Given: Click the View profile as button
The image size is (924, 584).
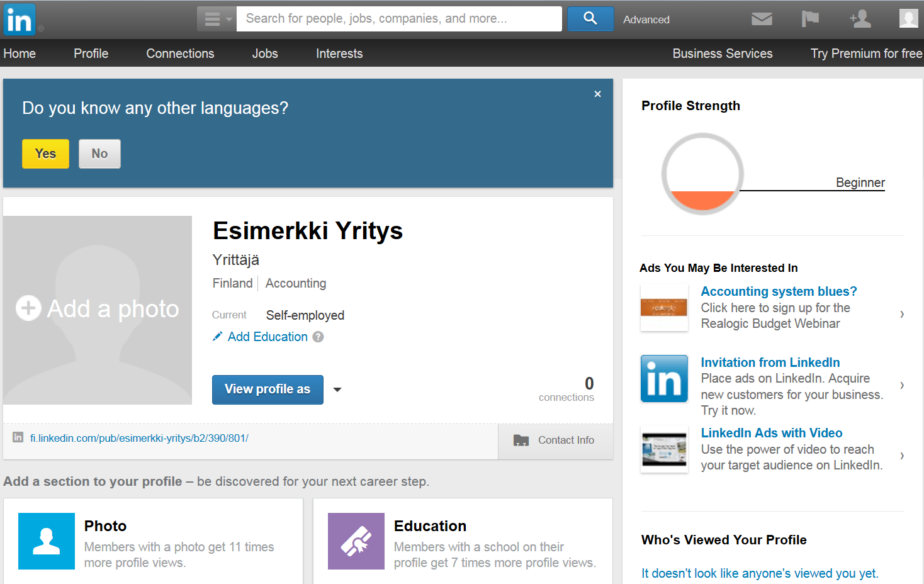Looking at the screenshot, I should tap(268, 390).
